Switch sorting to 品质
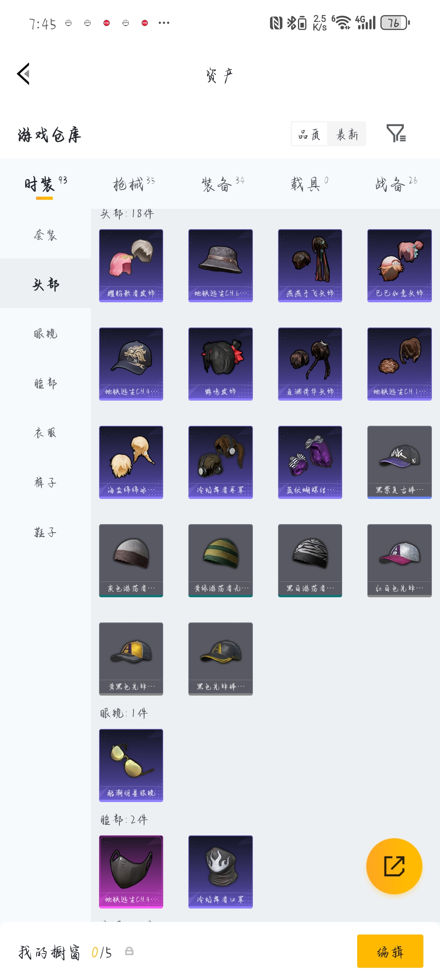The height and width of the screenshot is (980, 440). (309, 134)
